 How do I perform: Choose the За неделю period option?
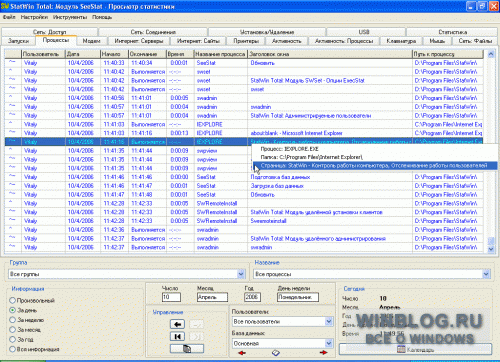[x=27, y=320]
